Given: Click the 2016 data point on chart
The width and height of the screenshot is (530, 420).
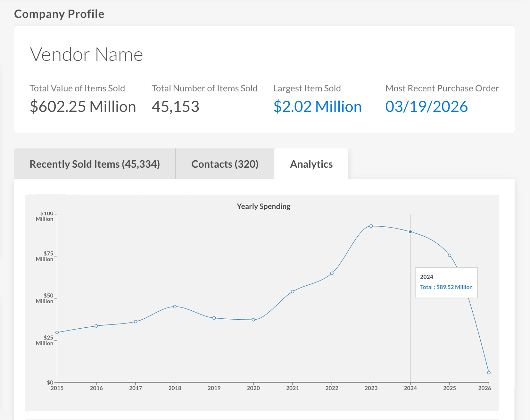Looking at the screenshot, I should point(96,326).
